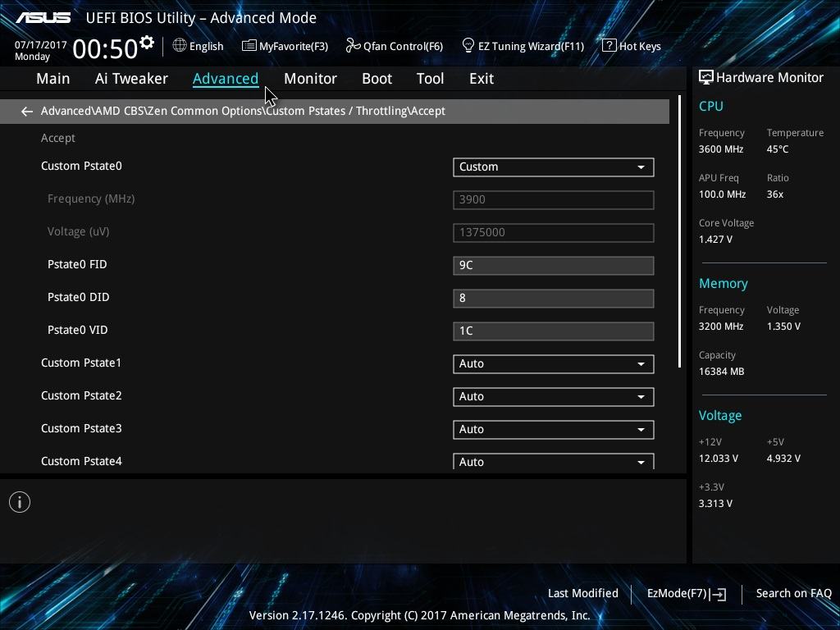The width and height of the screenshot is (840, 630).
Task: Click the info icon in help panel
Action: (20, 502)
